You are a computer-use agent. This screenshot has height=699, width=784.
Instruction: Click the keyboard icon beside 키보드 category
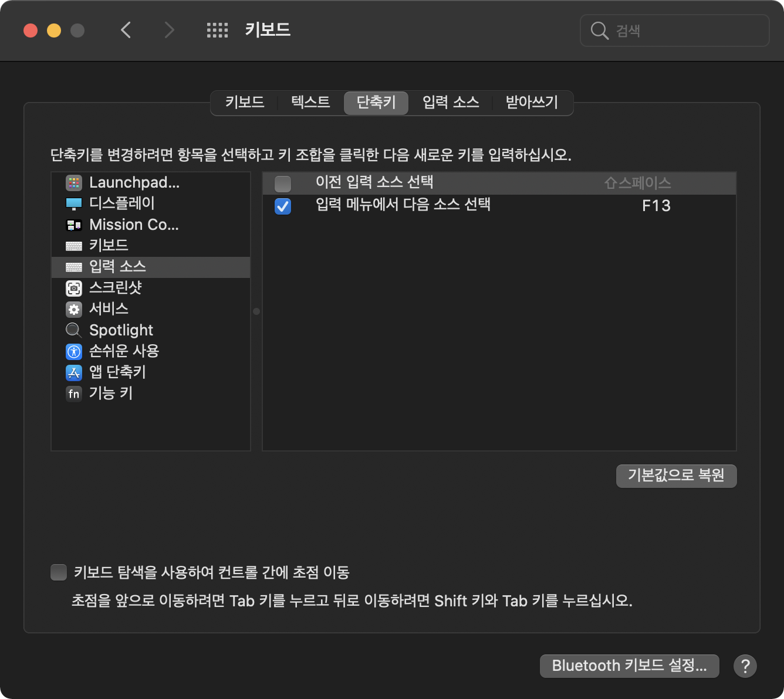(74, 246)
